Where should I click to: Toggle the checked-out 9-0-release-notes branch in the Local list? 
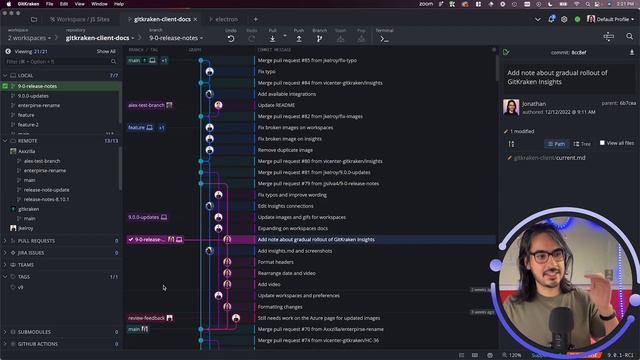click(5, 86)
